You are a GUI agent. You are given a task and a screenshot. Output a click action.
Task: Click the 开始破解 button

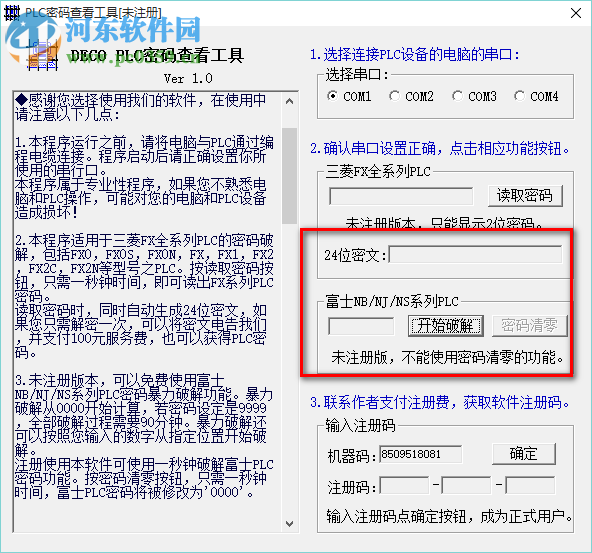coord(446,326)
